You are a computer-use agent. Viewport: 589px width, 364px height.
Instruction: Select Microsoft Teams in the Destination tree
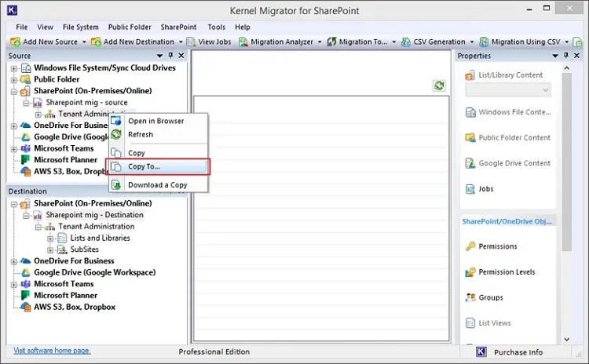(x=64, y=284)
